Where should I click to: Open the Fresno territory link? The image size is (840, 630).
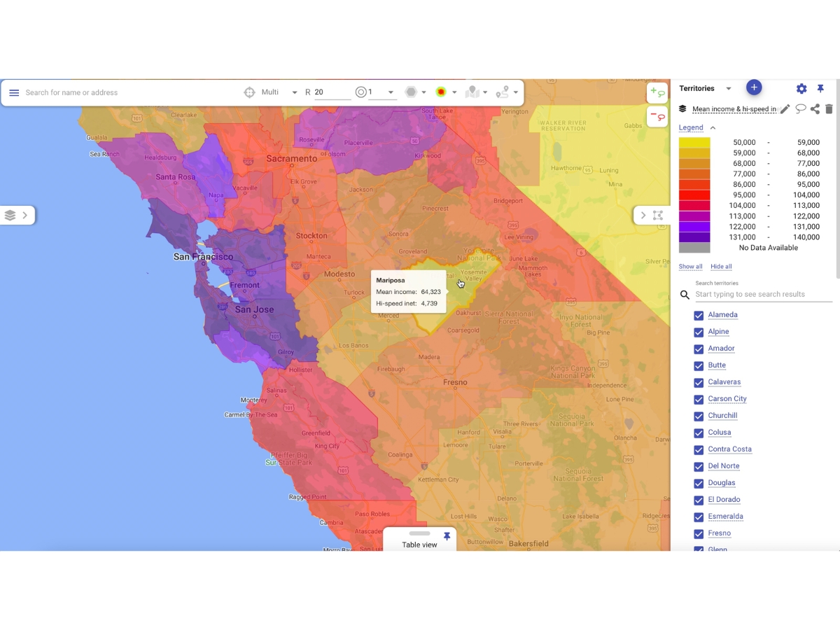[x=719, y=533]
